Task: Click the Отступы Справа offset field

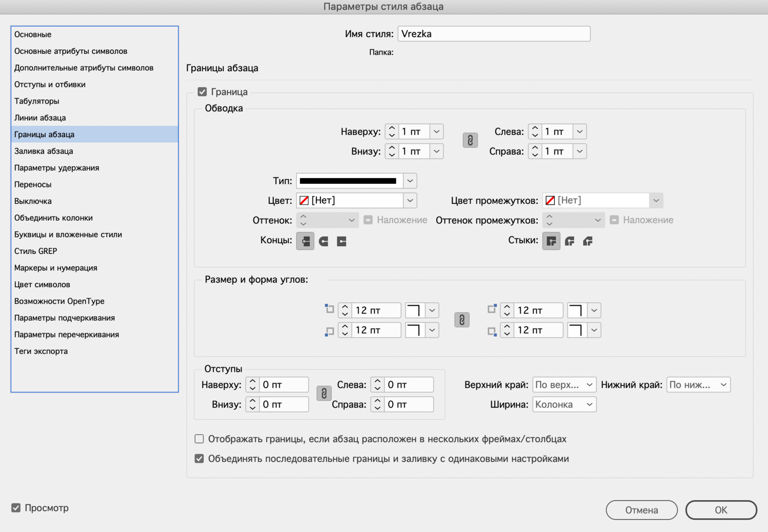Action: point(409,405)
